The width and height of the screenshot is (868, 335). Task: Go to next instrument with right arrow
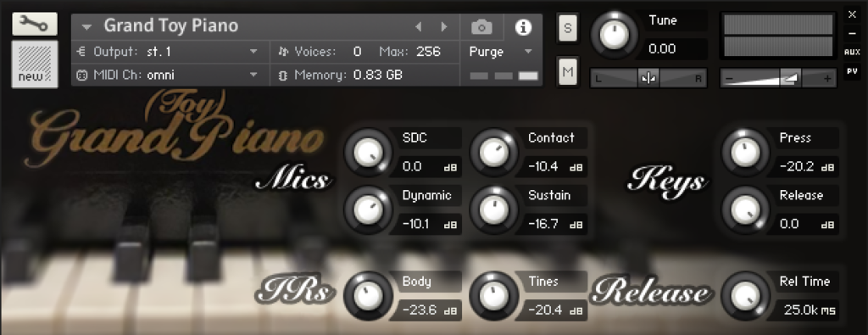[x=444, y=26]
